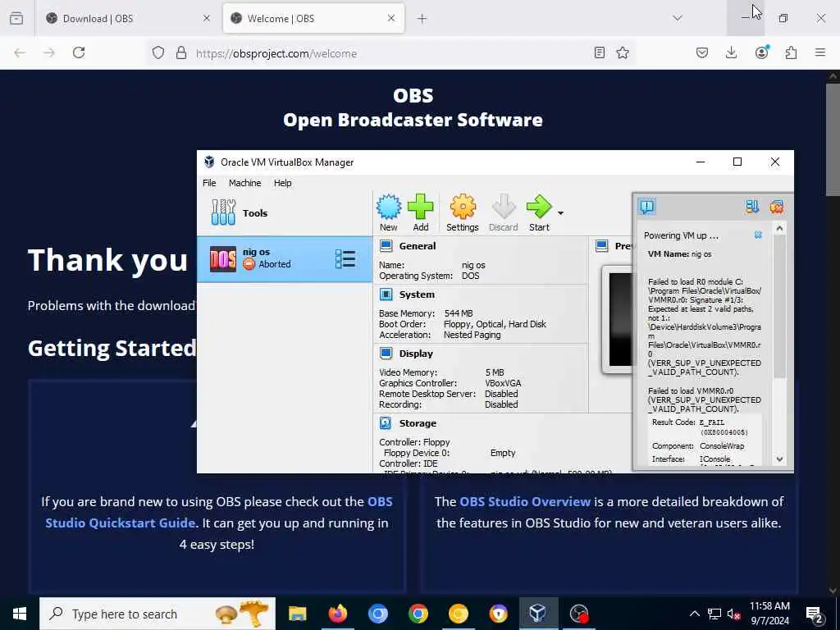This screenshot has width=840, height=630.
Task: Click the New machine icon in VirtualBox
Action: 388,208
